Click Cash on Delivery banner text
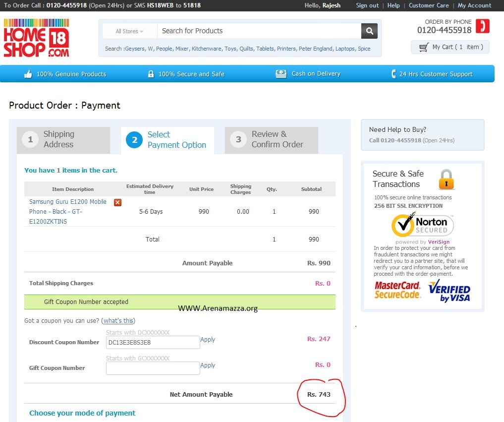This screenshot has height=422, width=504. point(316,74)
